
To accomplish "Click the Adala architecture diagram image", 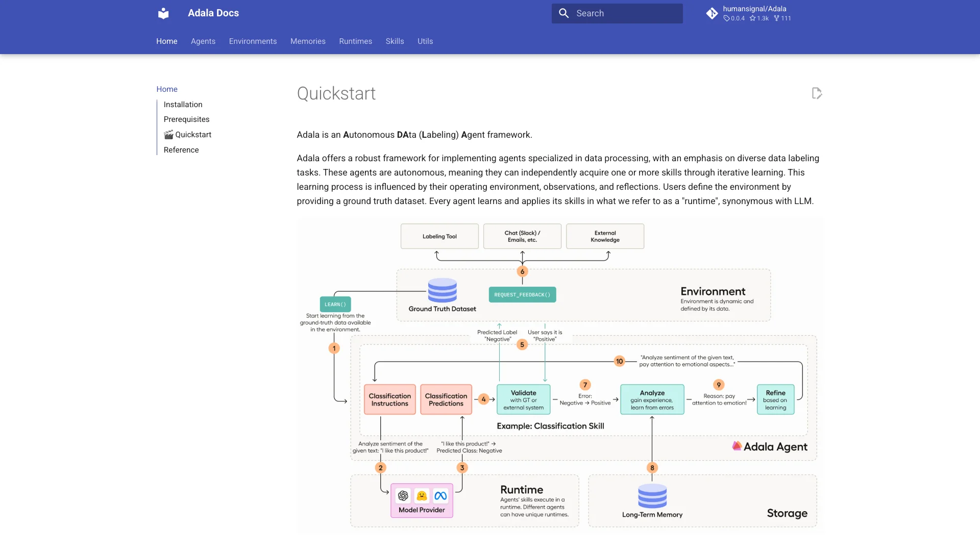I will [x=559, y=375].
